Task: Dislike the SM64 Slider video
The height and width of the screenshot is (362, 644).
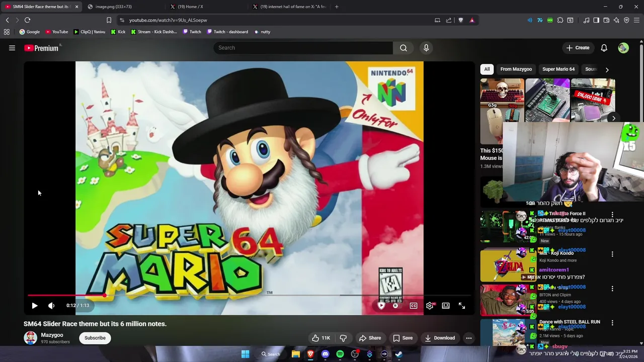Action: click(343, 338)
